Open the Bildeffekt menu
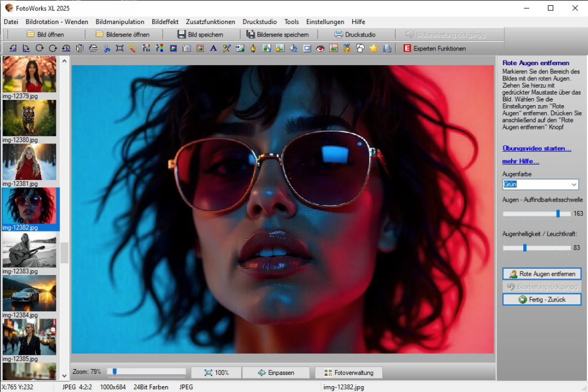 pyautogui.click(x=165, y=22)
